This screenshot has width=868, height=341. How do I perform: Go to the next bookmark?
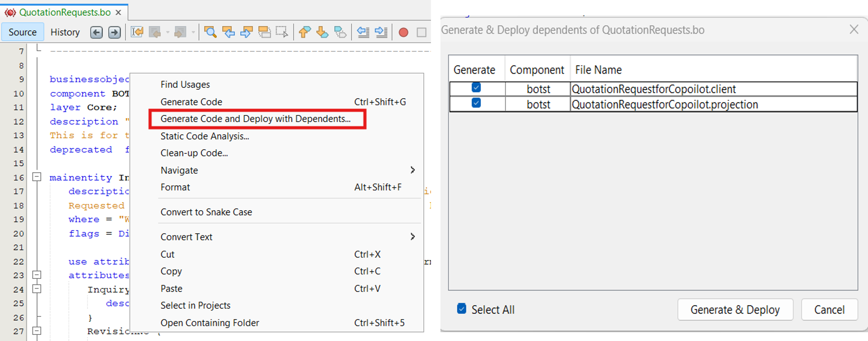pos(322,32)
